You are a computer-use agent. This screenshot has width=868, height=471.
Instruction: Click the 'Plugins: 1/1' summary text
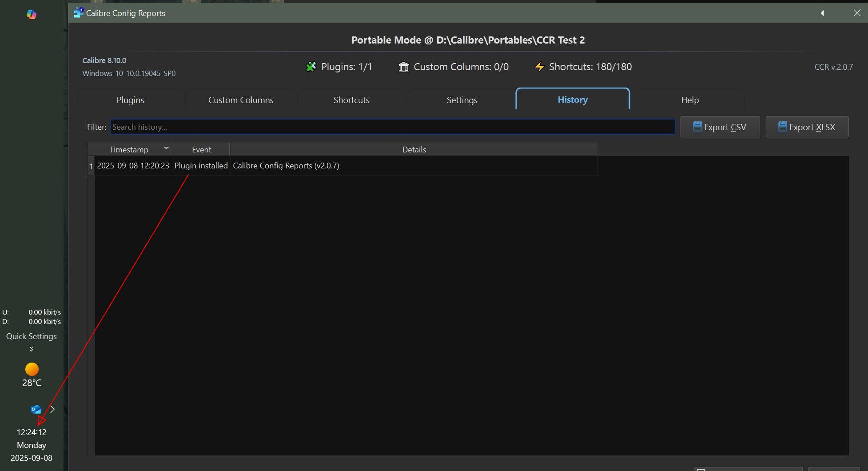[x=346, y=67]
